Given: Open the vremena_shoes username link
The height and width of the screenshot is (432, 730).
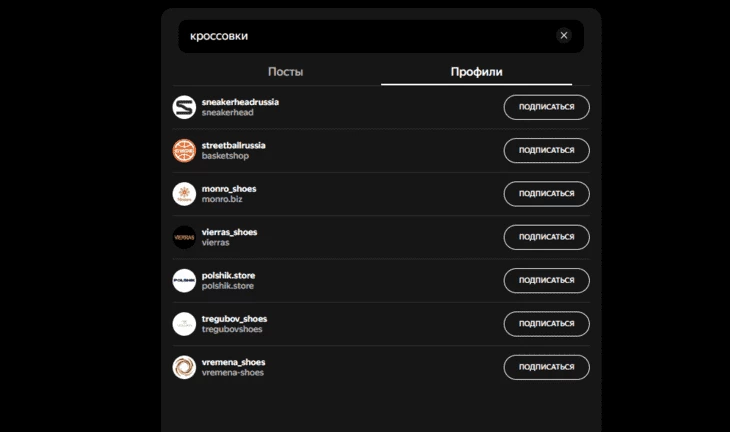Looking at the screenshot, I should click(233, 362).
